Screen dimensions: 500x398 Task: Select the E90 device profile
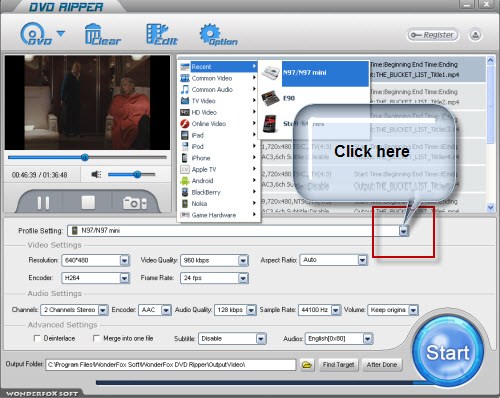pyautogui.click(x=314, y=98)
